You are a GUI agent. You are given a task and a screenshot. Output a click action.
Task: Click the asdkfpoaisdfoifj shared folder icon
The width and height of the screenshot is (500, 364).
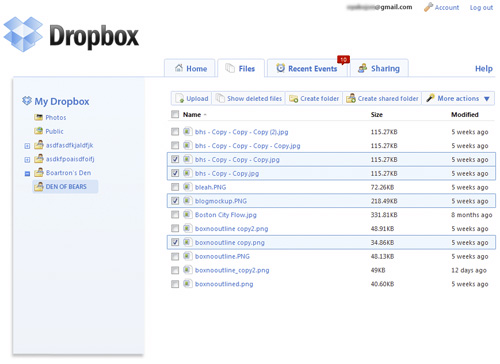coord(39,158)
